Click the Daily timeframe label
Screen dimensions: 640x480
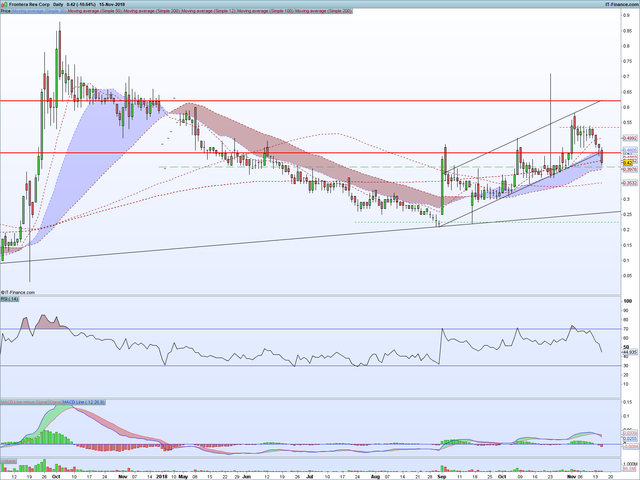(58, 4)
